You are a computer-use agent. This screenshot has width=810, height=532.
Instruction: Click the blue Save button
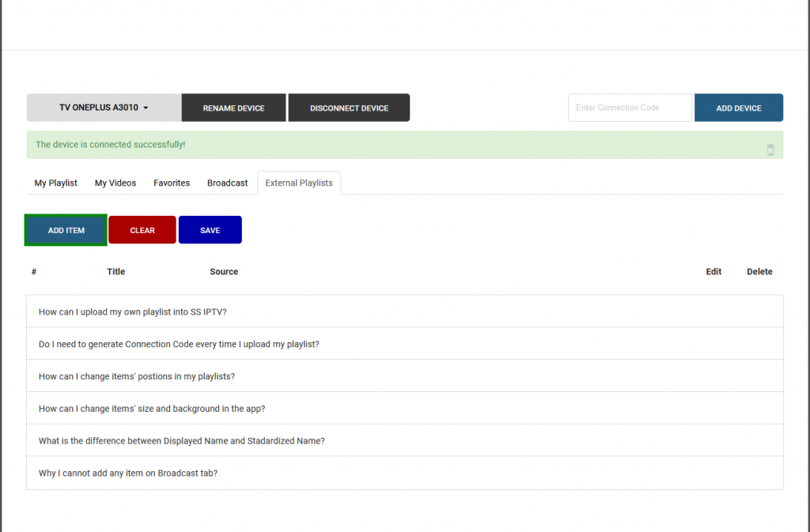pos(210,230)
